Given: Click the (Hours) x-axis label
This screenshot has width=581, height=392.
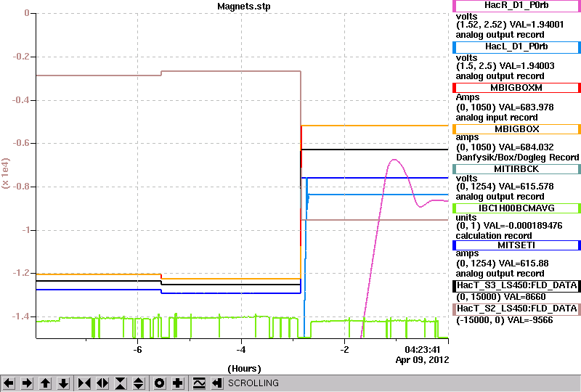Looking at the screenshot, I should (x=244, y=369).
